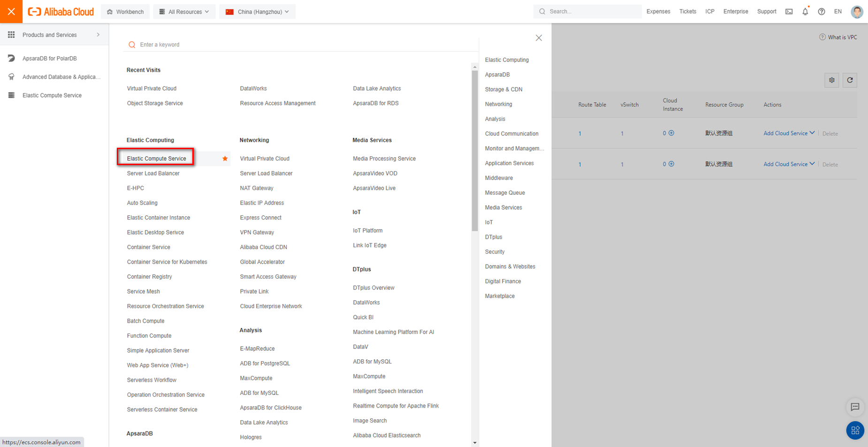Open the China (Hangzhou) region dropdown
The height and width of the screenshot is (447, 868).
pos(257,12)
